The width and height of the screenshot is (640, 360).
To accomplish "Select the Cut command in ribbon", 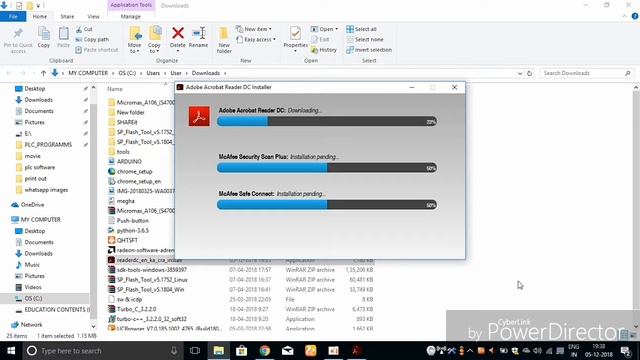I will point(84,29).
